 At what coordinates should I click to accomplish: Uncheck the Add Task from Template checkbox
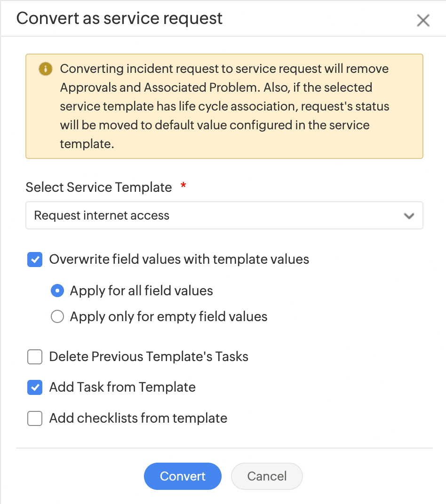(x=35, y=387)
